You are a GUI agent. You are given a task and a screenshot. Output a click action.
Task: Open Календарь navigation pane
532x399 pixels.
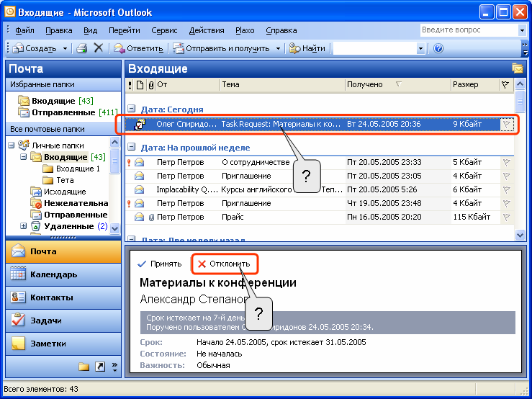63,274
